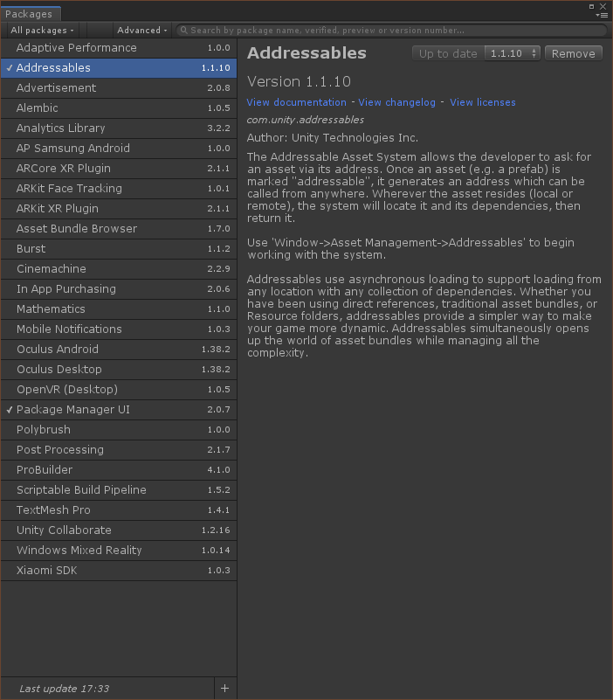
Task: Click the search magnifier icon
Action: pos(183,31)
